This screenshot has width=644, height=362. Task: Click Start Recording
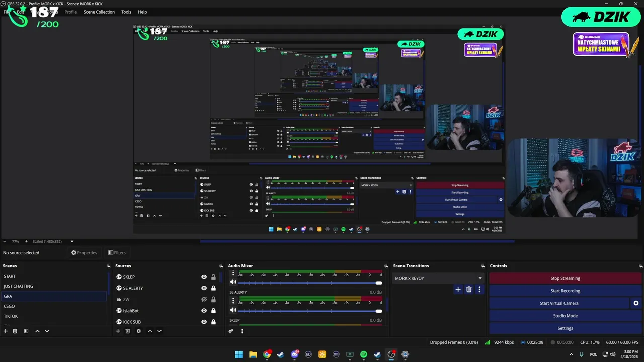565,291
